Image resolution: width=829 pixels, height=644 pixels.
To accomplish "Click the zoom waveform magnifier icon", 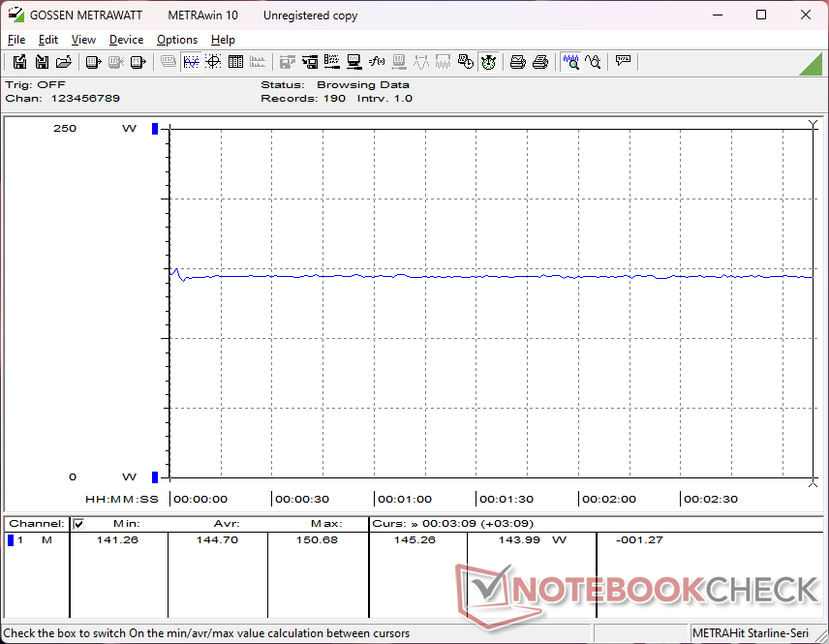I will click(570, 62).
